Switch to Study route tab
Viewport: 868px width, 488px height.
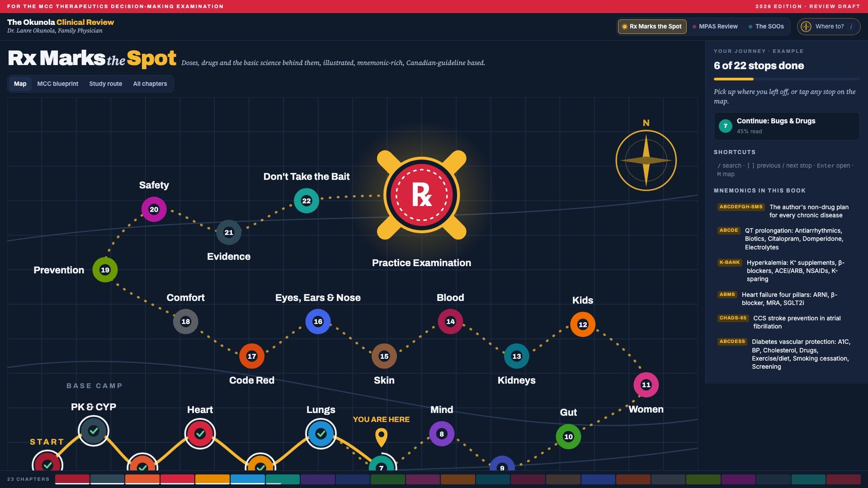105,84
